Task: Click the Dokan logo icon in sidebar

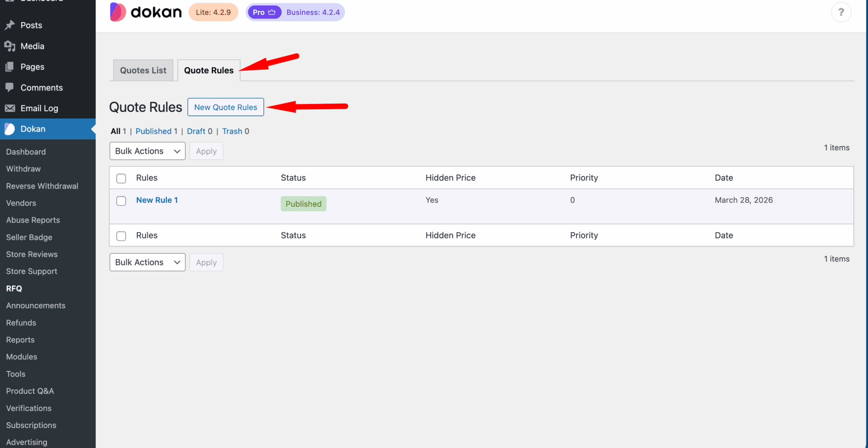Action: point(9,129)
